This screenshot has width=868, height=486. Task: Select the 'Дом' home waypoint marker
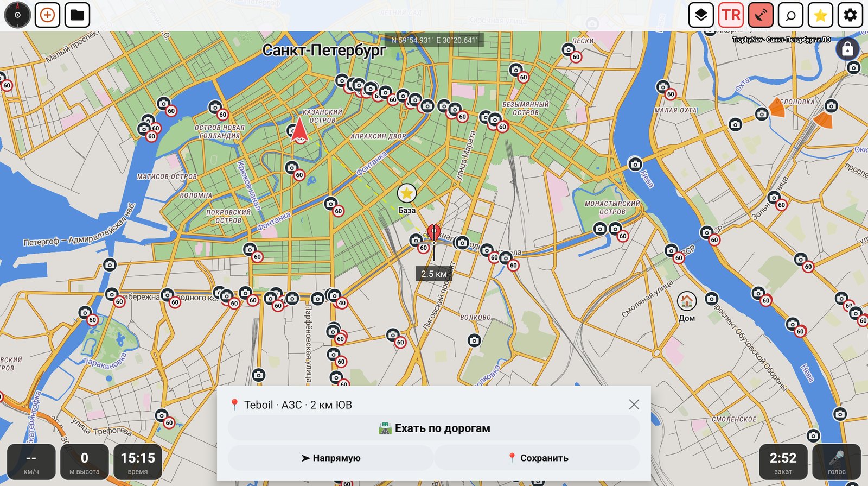[x=687, y=301]
